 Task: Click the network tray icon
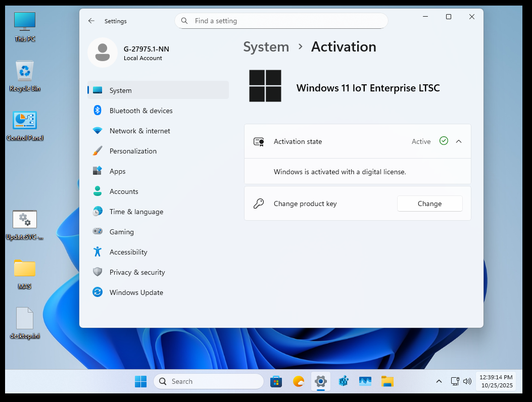click(455, 381)
